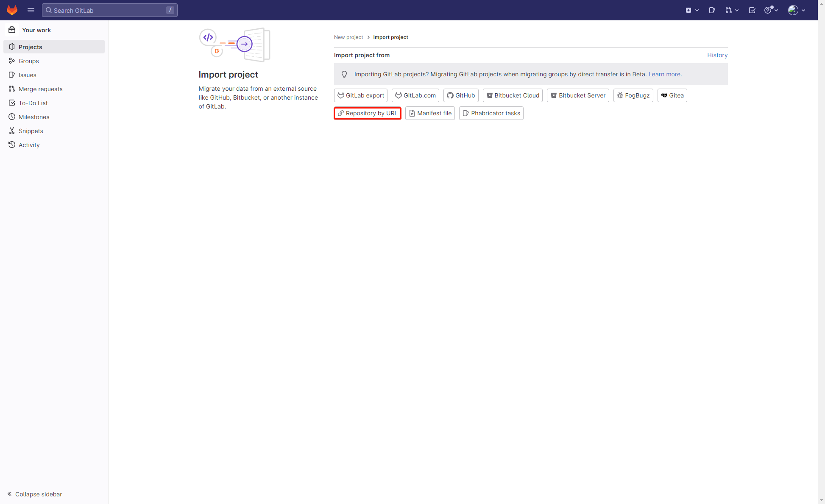Click the GitHub import option
This screenshot has height=504, width=825.
point(461,95)
